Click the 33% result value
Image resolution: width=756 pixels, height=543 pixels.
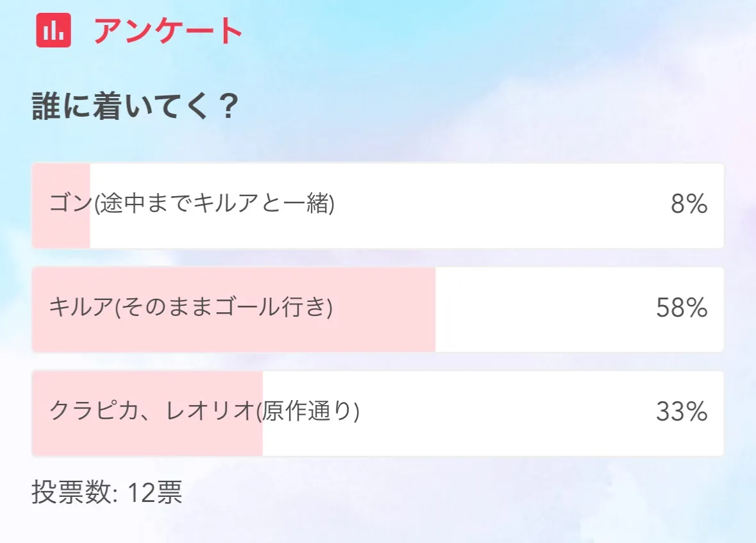point(681,412)
